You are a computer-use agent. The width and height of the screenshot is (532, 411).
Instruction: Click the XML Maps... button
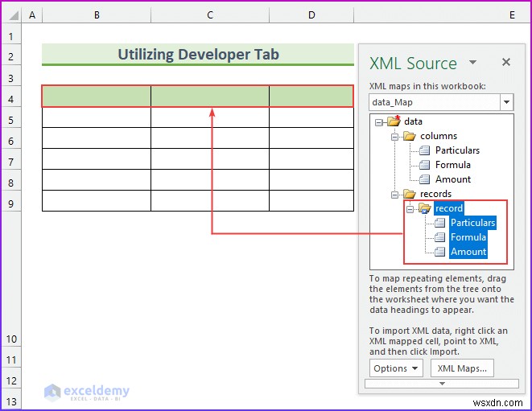point(462,368)
